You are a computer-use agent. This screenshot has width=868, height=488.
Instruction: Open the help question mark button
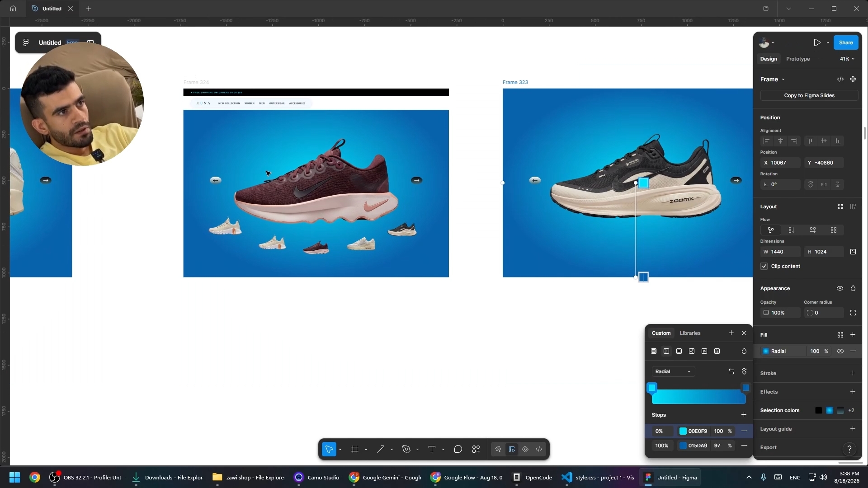click(849, 449)
